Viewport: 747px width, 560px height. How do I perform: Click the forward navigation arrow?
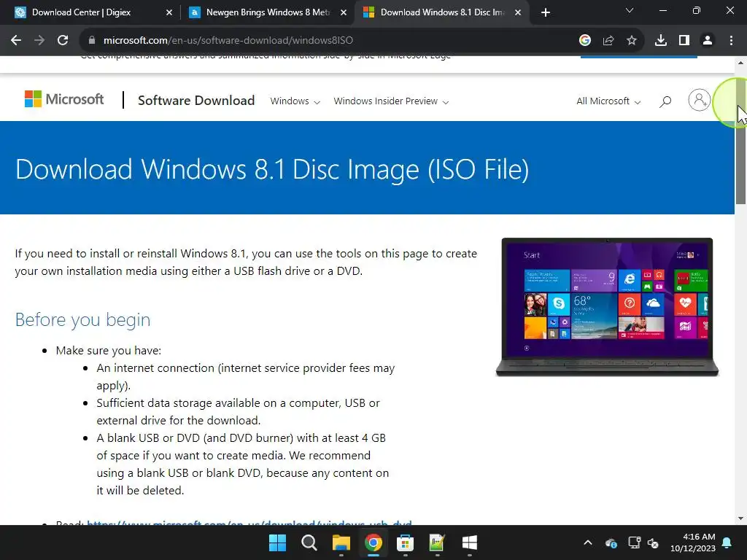point(39,41)
